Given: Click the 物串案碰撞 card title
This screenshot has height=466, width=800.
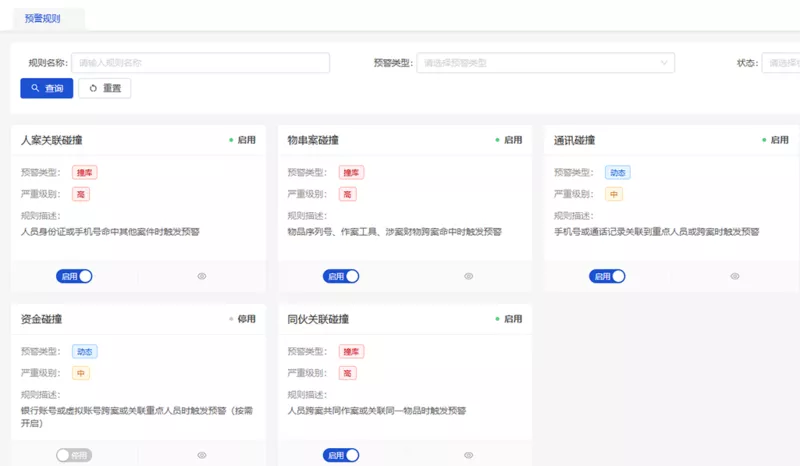Looking at the screenshot, I should pyautogui.click(x=313, y=140).
